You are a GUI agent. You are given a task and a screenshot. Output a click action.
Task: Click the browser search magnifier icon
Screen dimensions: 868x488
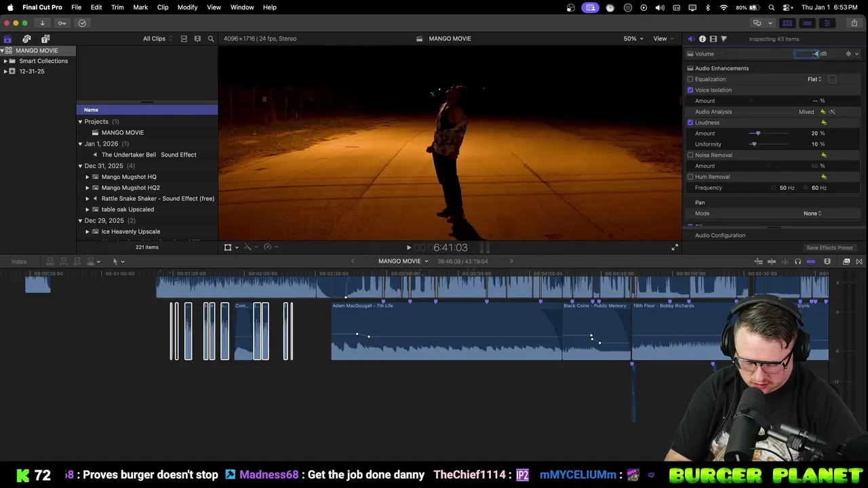tap(211, 39)
